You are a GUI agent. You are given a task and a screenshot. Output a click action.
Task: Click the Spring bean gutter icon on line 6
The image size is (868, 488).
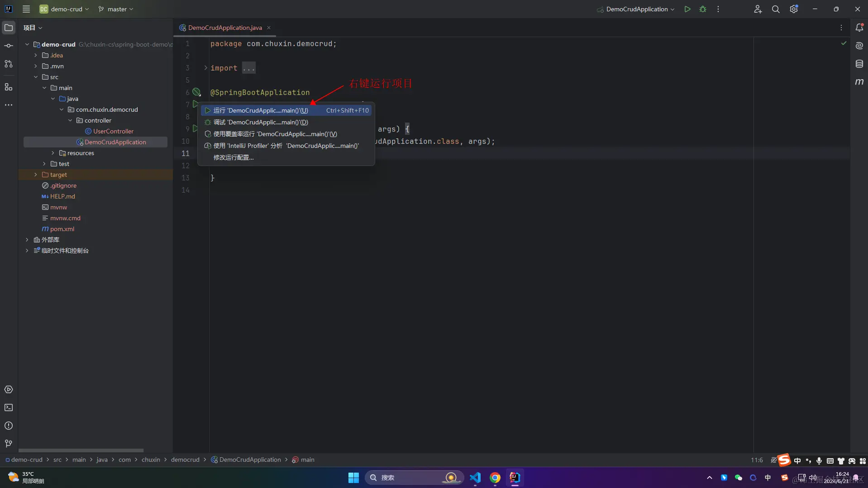point(196,92)
